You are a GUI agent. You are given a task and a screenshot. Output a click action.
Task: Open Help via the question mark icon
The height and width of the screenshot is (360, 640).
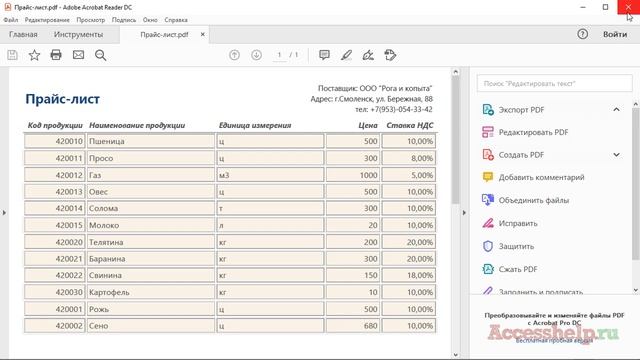point(582,34)
